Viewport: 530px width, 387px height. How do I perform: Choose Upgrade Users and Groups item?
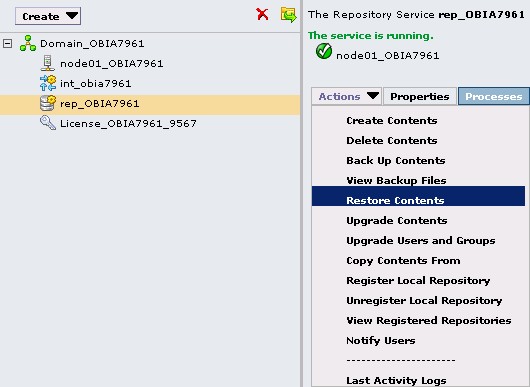click(421, 241)
